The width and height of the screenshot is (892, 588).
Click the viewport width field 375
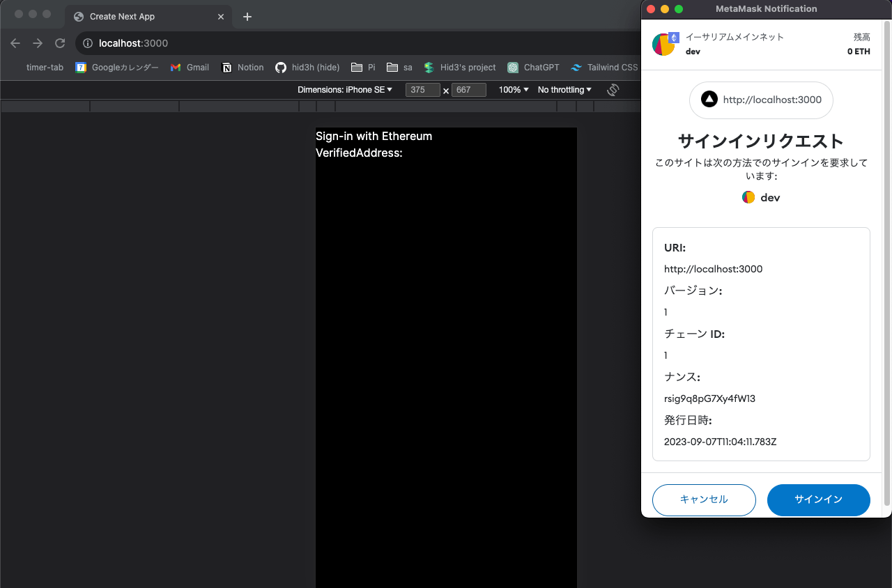(423, 90)
